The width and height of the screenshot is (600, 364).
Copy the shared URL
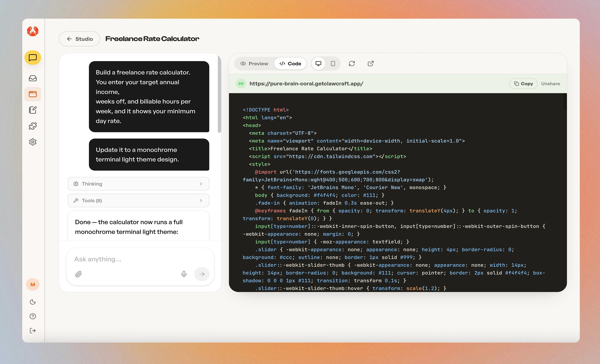pos(523,84)
